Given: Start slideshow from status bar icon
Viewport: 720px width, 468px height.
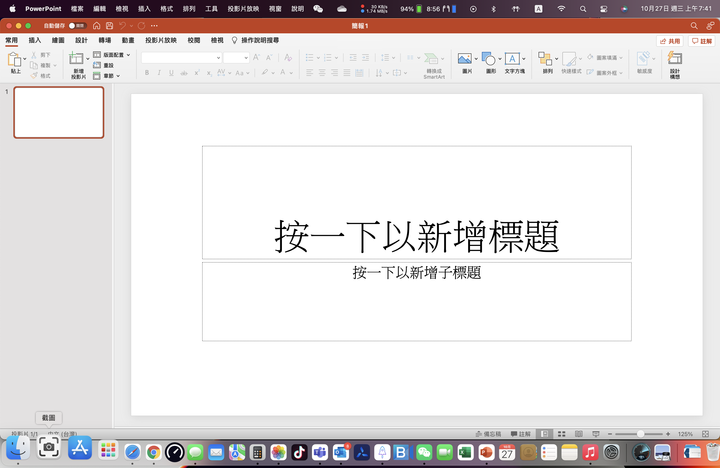Looking at the screenshot, I should [596, 434].
